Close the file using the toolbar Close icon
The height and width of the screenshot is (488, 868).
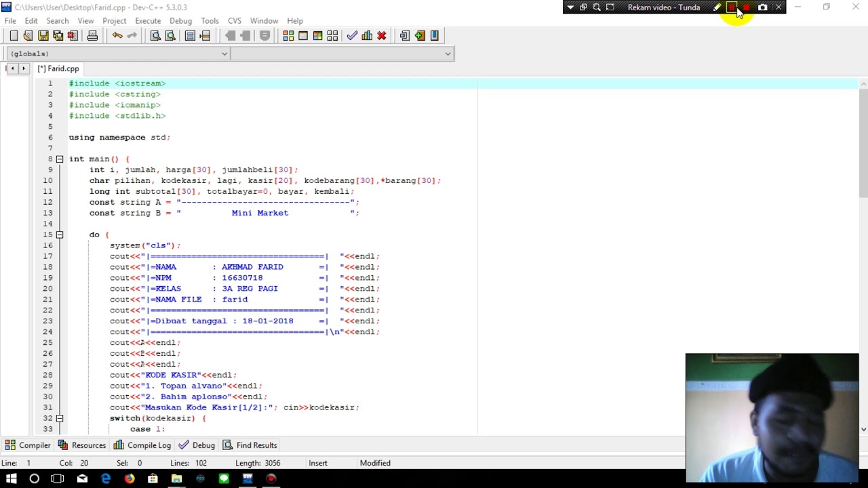(x=73, y=35)
